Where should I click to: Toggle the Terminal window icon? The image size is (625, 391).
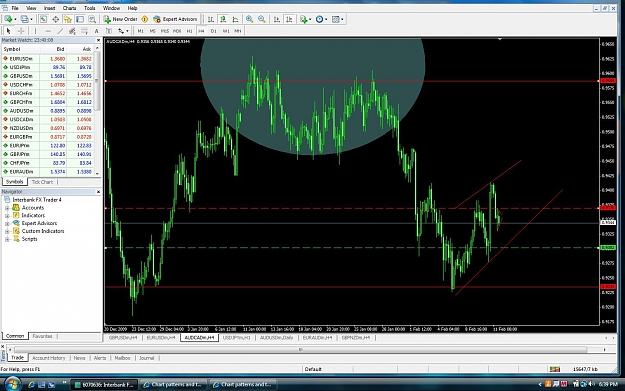(x=80, y=19)
